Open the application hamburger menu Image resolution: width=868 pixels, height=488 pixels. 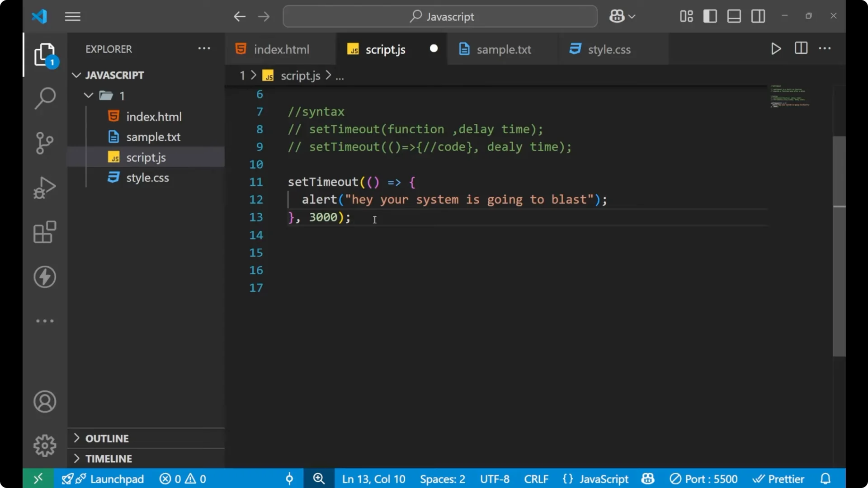point(72,16)
